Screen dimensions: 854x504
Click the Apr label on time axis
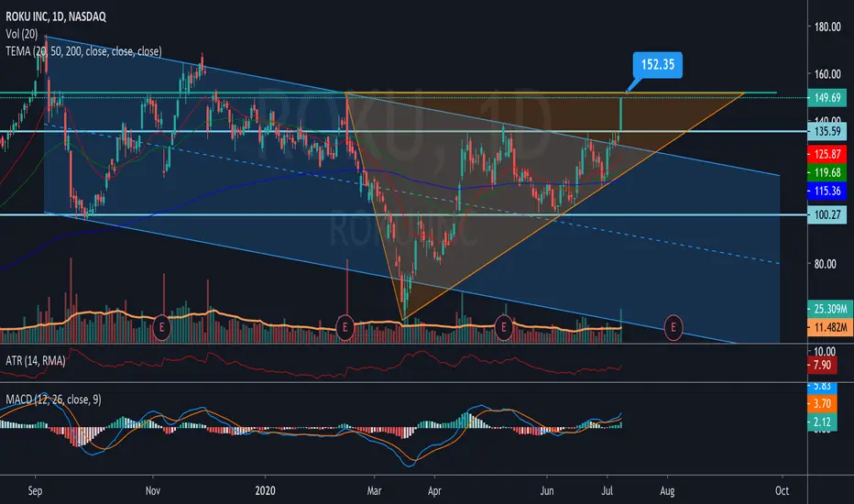tap(434, 491)
